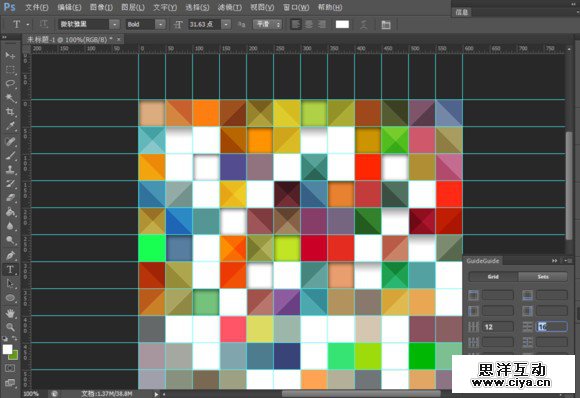This screenshot has width=580, height=398.
Task: Swap foreground and background colors
Action: point(15,338)
